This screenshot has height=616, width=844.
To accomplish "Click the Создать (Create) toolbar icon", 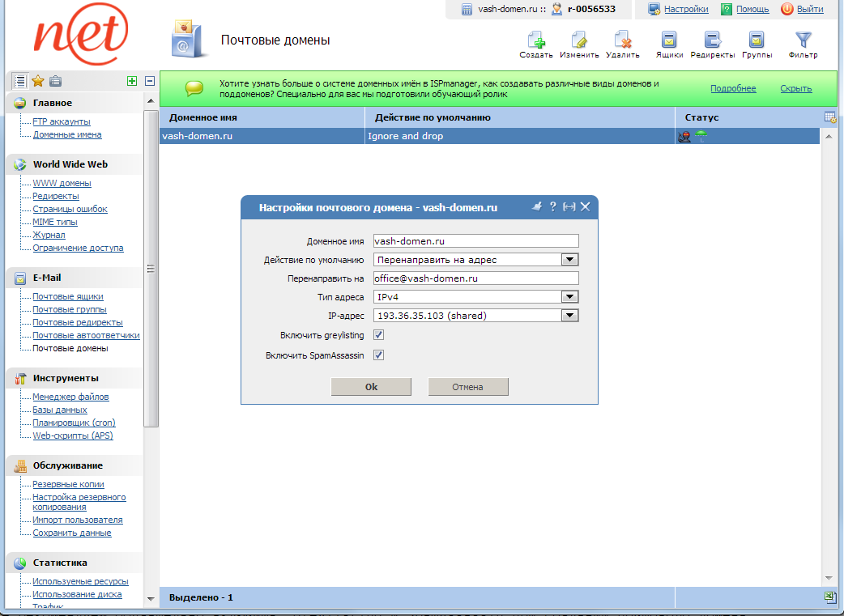I will pyautogui.click(x=535, y=40).
